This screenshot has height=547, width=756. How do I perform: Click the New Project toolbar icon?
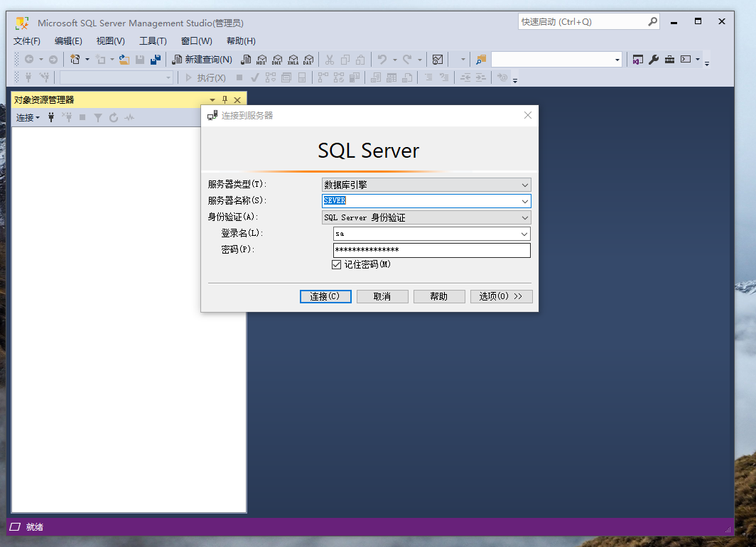75,59
